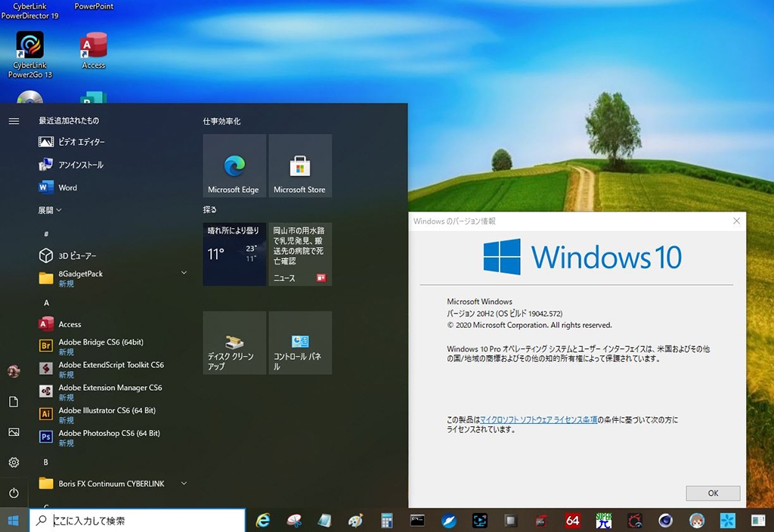774x532 pixels.
Task: Open the weather tile showing 11°
Action: click(234, 254)
